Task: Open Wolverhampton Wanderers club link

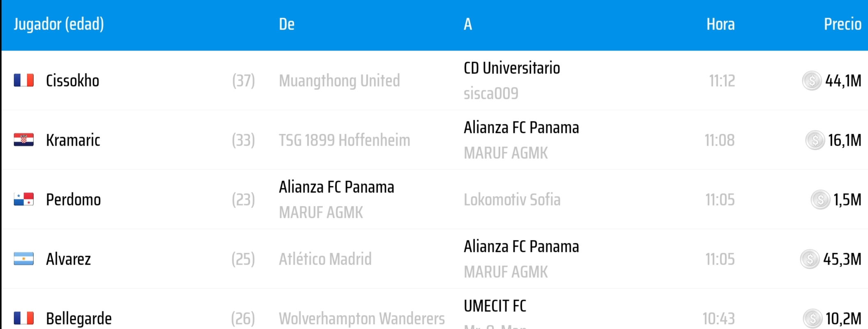Action: click(x=361, y=318)
